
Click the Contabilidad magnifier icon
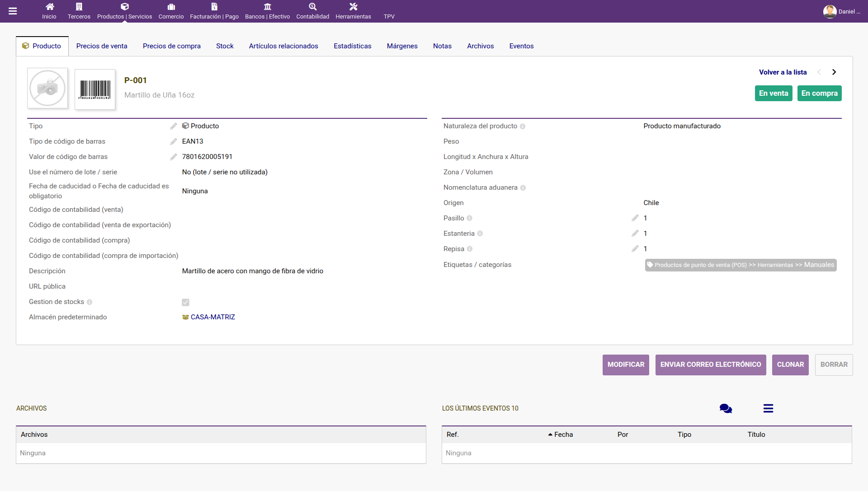pyautogui.click(x=313, y=7)
